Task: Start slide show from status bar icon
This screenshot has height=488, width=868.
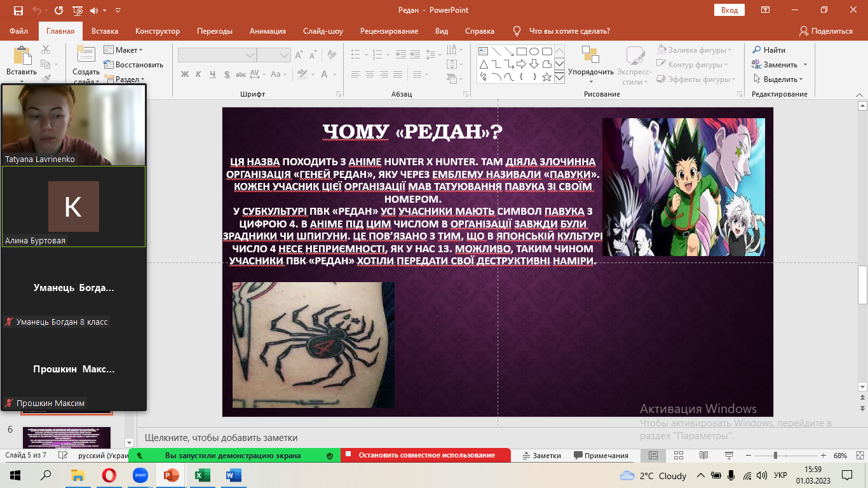Action: point(728,456)
